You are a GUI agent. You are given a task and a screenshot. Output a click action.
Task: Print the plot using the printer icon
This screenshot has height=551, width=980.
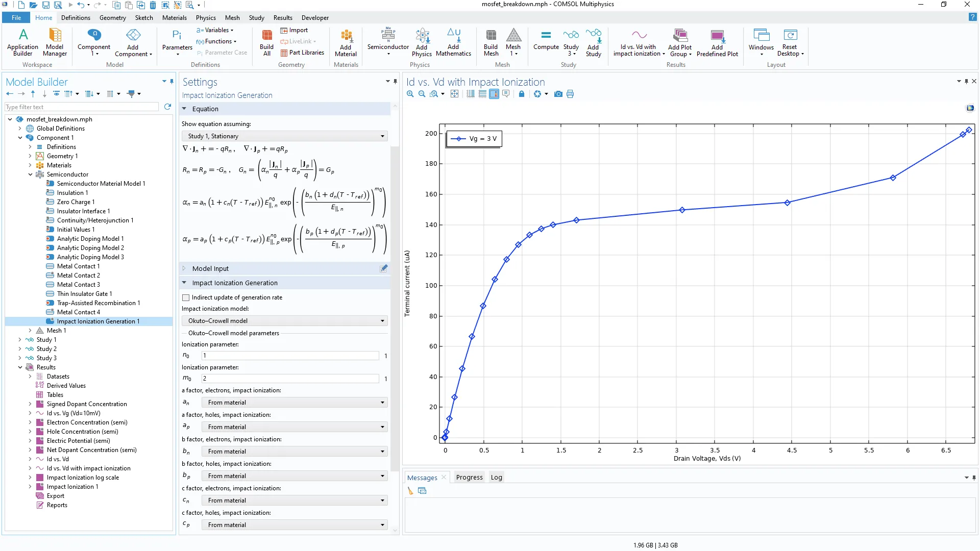point(570,94)
